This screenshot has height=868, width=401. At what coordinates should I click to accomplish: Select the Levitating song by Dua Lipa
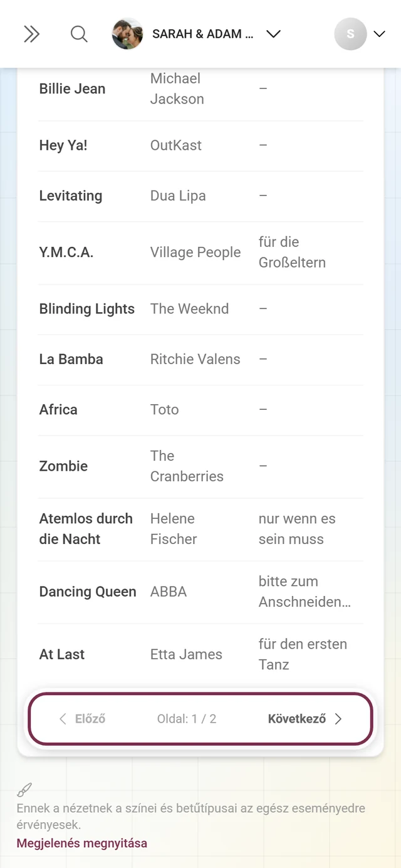click(x=201, y=196)
